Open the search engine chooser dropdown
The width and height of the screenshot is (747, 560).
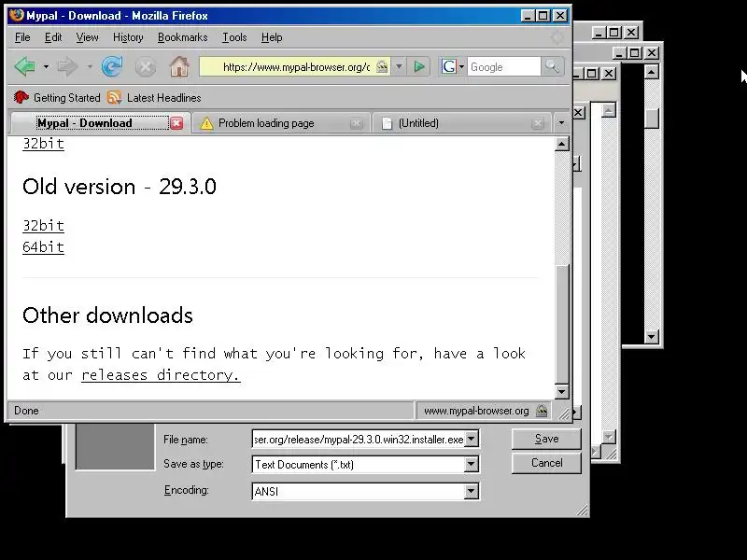(461, 66)
